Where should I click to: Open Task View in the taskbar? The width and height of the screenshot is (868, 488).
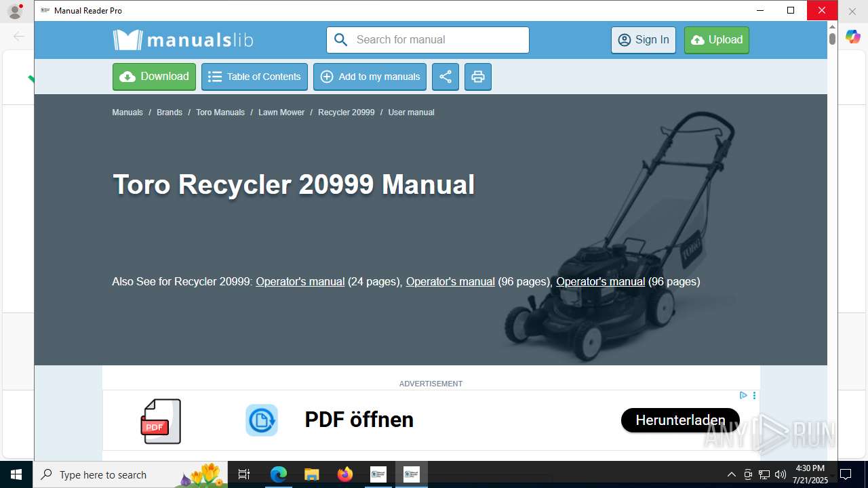244,474
